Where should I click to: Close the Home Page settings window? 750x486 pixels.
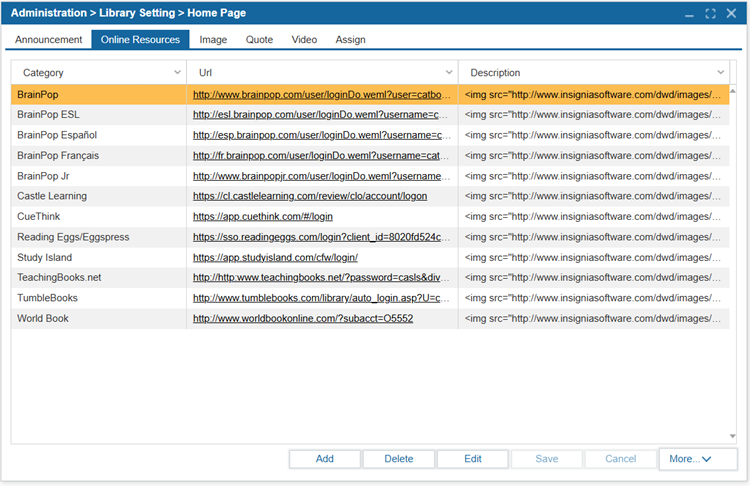731,13
